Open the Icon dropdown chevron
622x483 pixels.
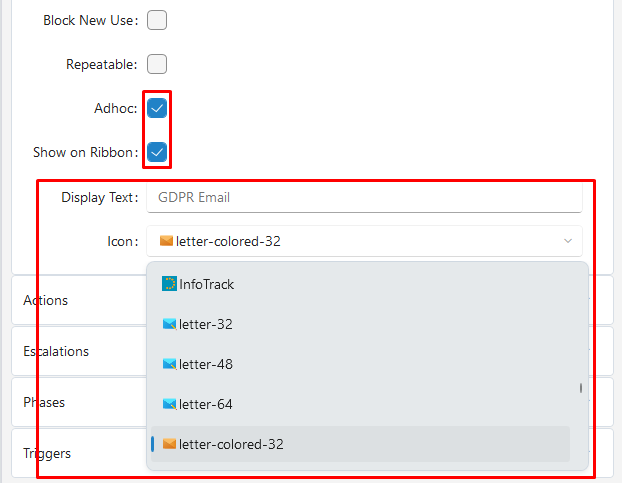pos(567,240)
